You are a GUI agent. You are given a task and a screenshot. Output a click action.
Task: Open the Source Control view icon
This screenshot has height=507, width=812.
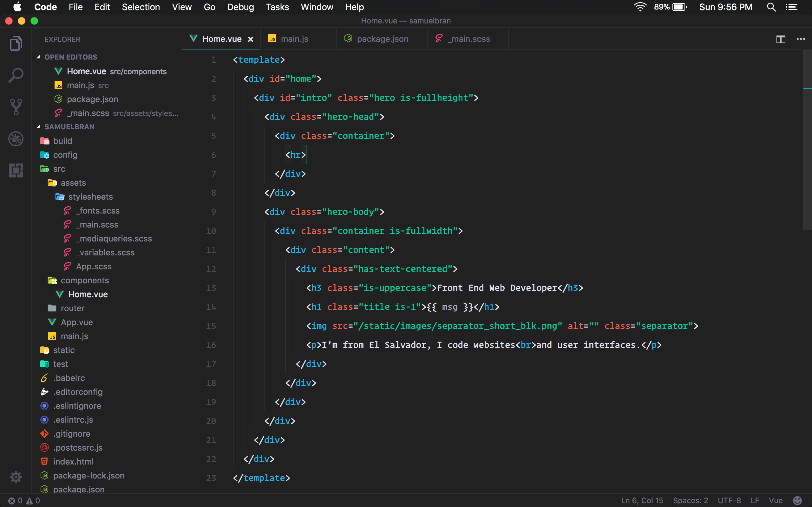click(16, 107)
